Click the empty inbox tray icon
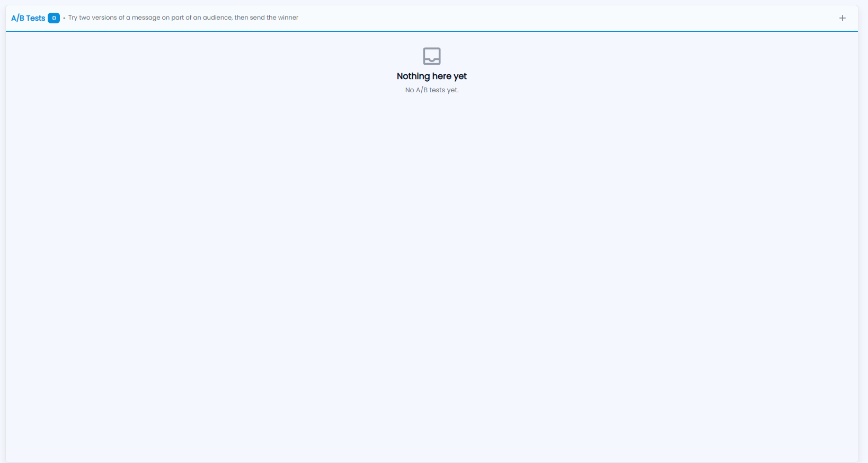The image size is (868, 463). coord(432,56)
